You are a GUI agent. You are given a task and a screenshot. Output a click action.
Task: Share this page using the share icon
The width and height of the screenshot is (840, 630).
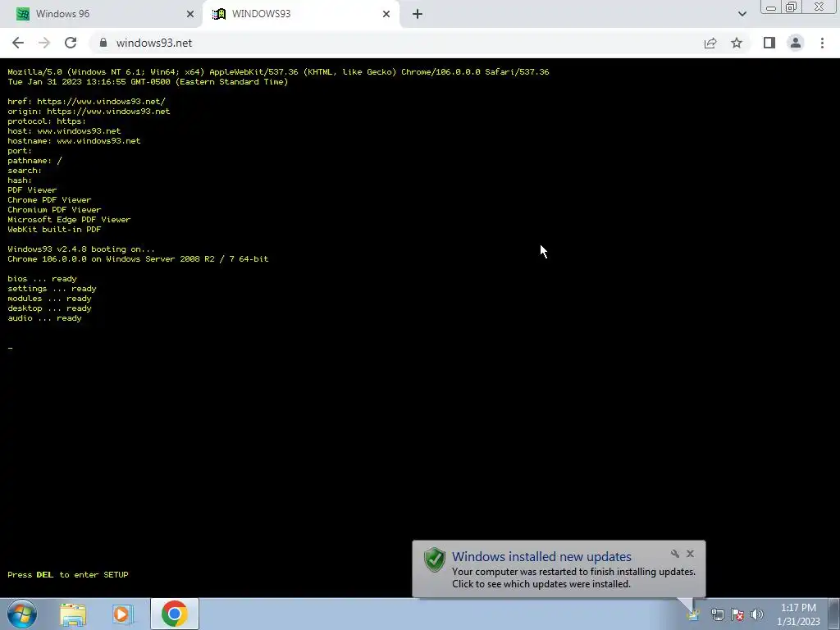coord(710,43)
